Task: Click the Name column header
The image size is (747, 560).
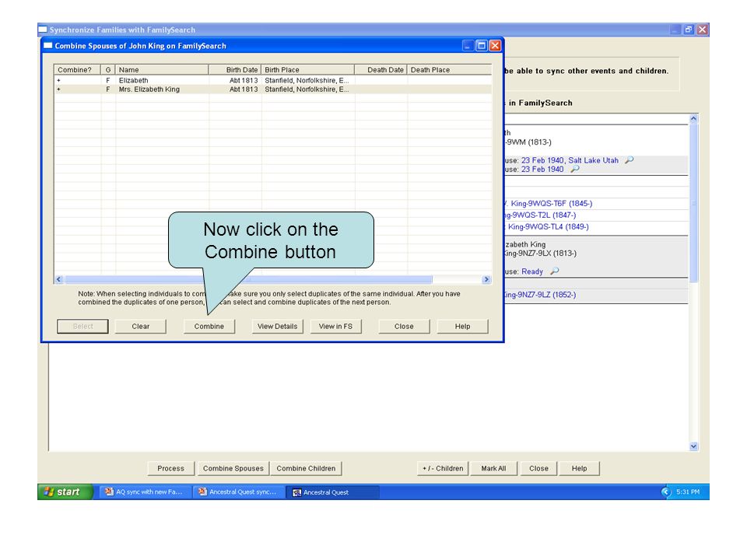Action: click(x=162, y=69)
